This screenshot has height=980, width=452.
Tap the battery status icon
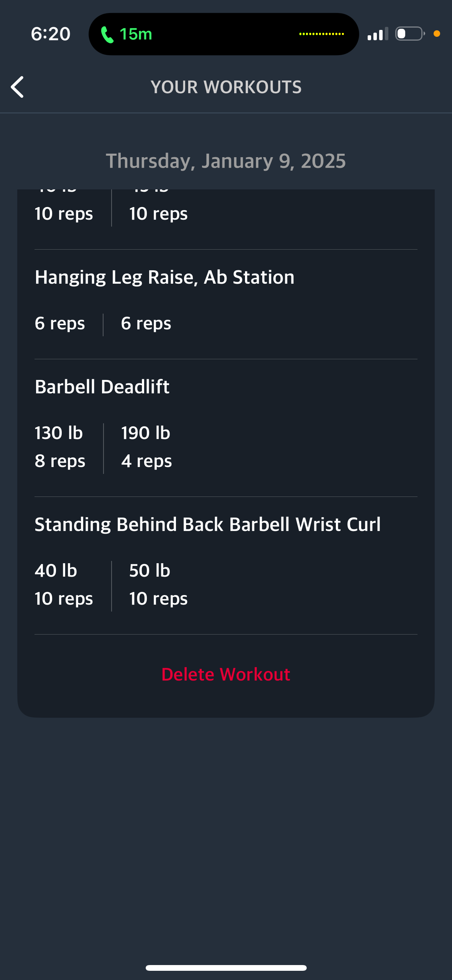pyautogui.click(x=410, y=34)
